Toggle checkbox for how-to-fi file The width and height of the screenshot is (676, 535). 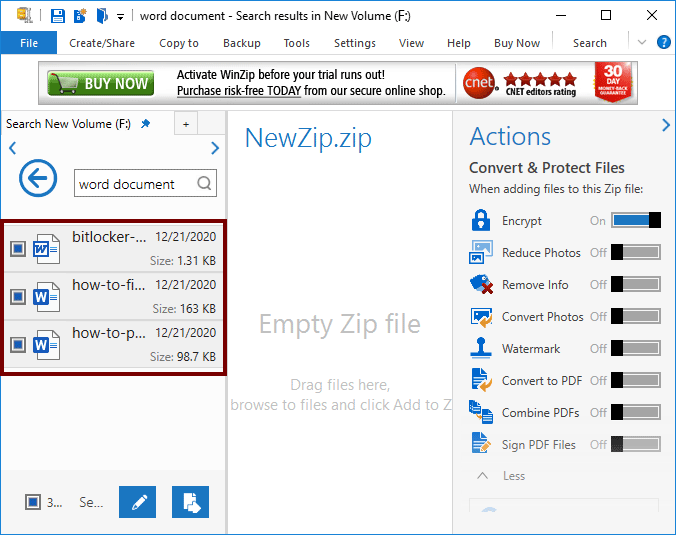18,297
